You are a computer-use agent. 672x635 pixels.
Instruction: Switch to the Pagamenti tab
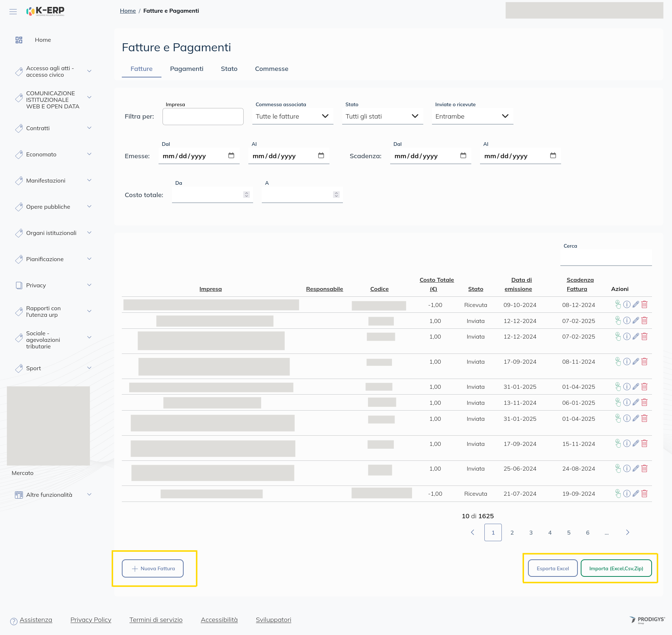(x=187, y=69)
